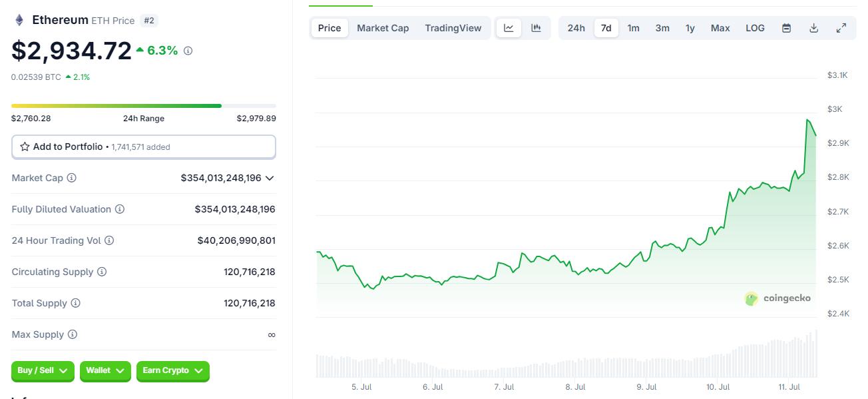Click info icon next to Fully Diluted Valuation
Viewport: 868px width, 399px height.
(x=120, y=209)
